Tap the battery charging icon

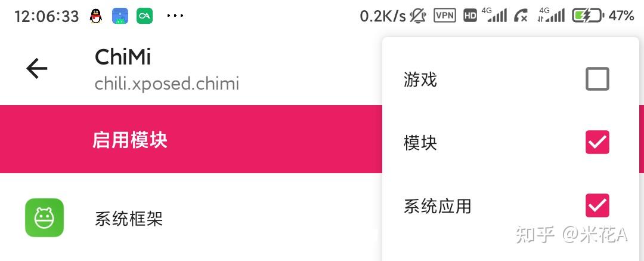pos(587,16)
